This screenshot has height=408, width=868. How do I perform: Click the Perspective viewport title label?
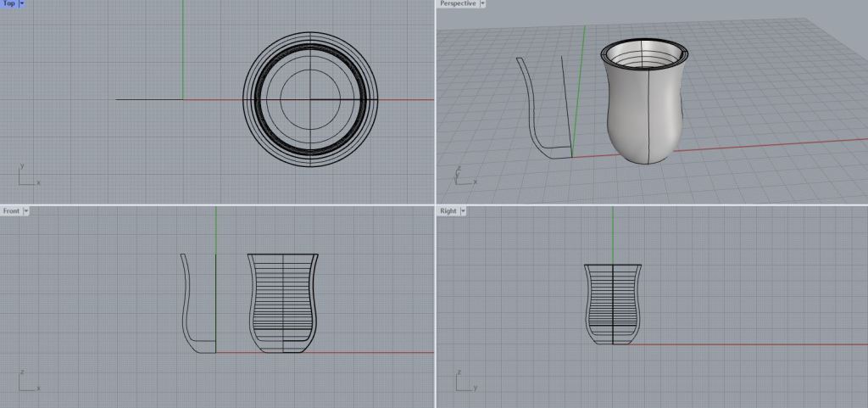click(457, 4)
